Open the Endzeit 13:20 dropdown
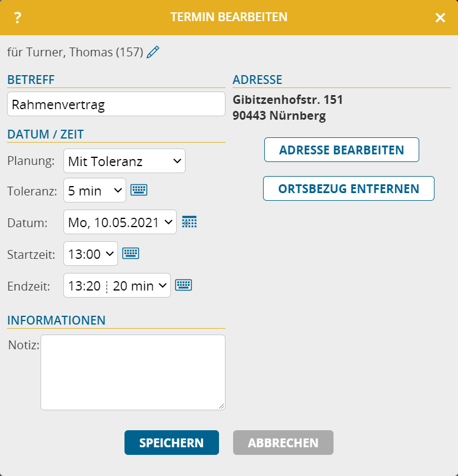Viewport: 458px width, 476px height. (x=117, y=285)
